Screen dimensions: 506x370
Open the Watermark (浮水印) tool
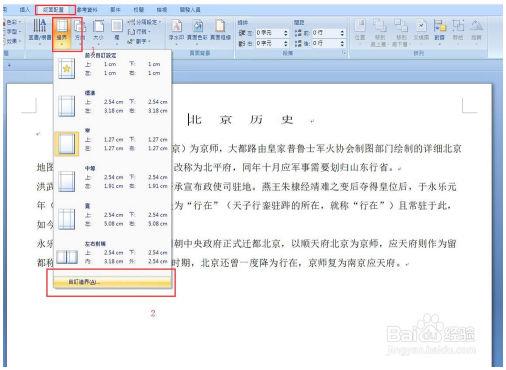pyautogui.click(x=176, y=30)
